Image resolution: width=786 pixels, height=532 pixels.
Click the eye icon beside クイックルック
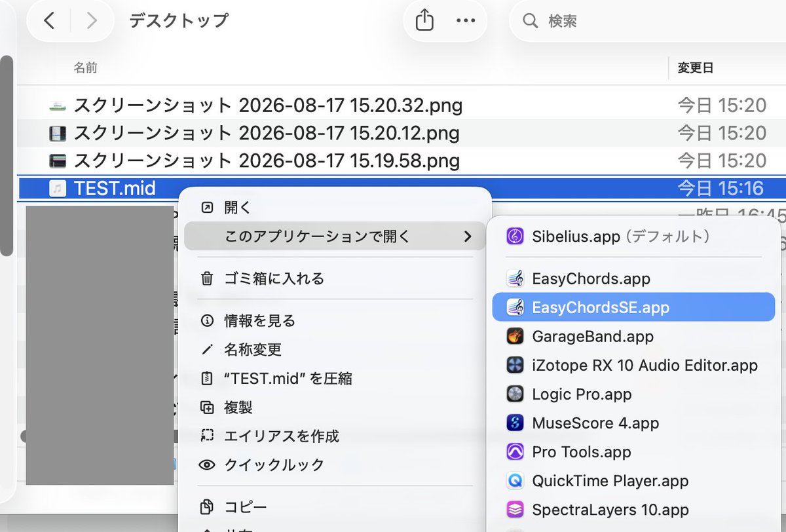(x=207, y=465)
